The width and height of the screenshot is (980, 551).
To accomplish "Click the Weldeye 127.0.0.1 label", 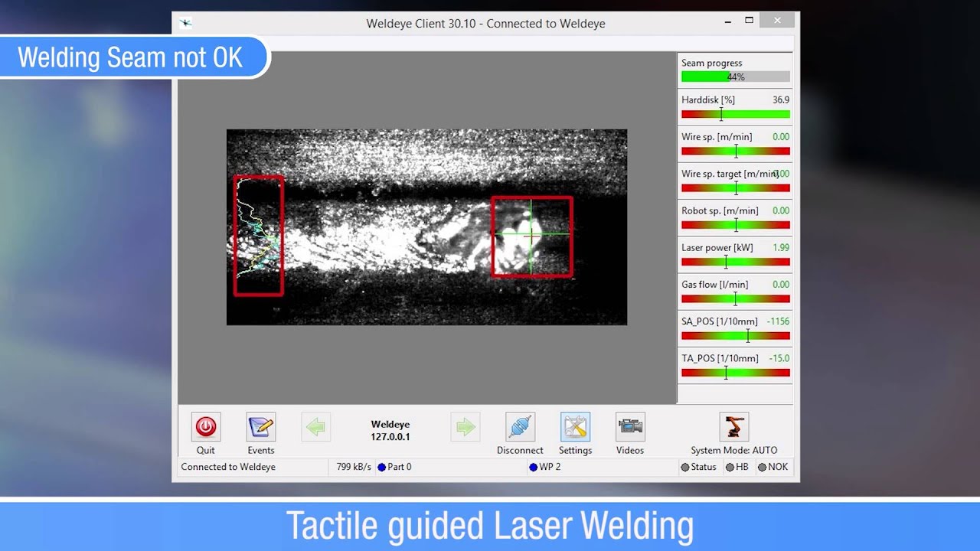I will pyautogui.click(x=390, y=431).
